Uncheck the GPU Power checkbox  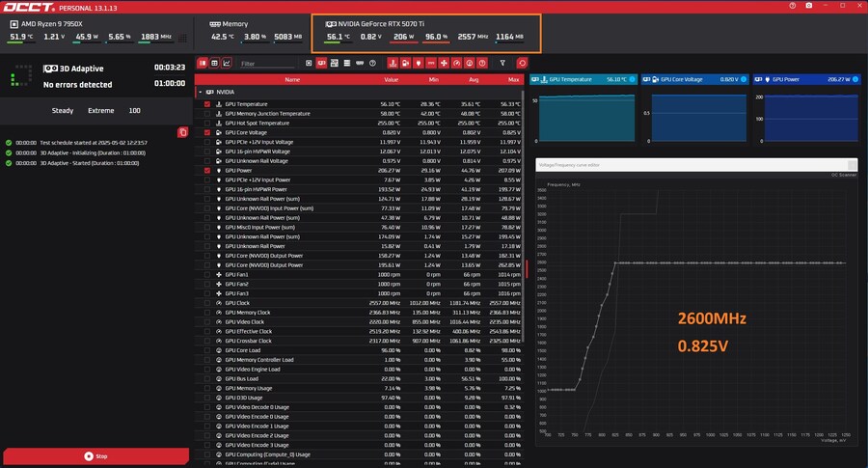click(206, 170)
